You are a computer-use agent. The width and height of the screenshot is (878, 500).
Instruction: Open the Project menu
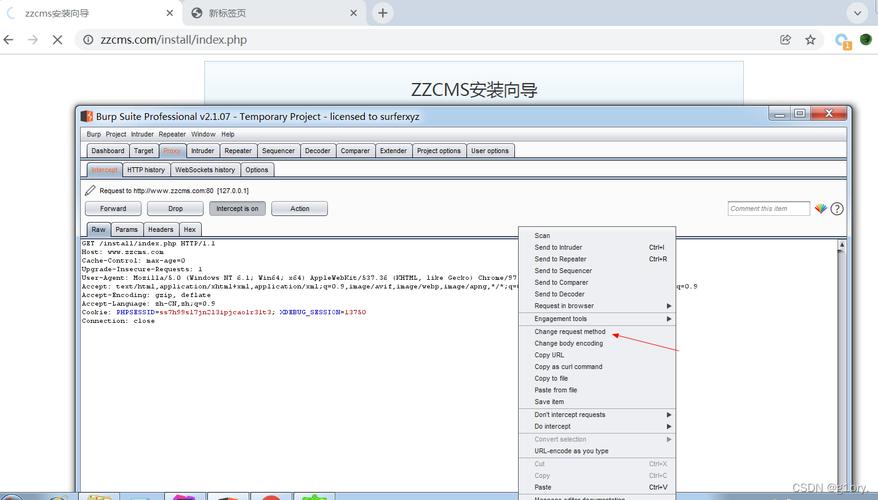pyautogui.click(x=116, y=134)
